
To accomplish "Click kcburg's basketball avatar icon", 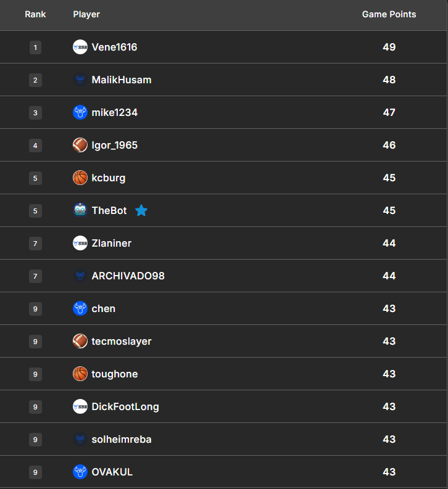I will [x=80, y=178].
